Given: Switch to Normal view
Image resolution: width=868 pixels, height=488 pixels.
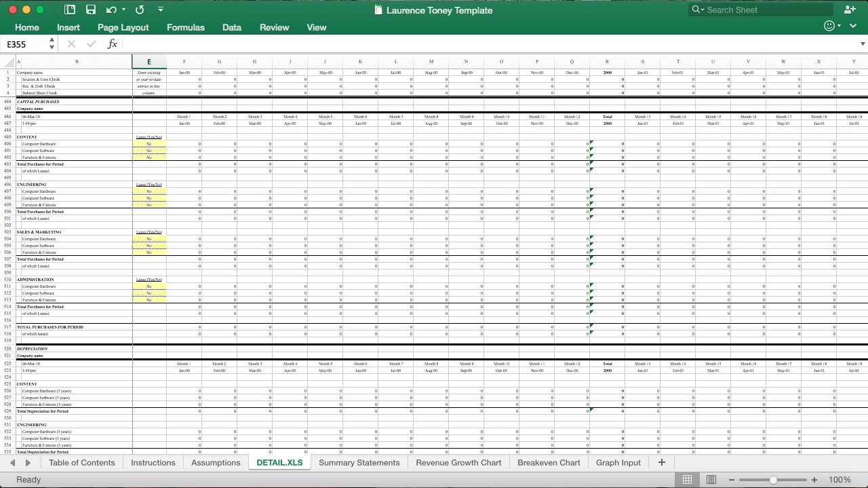Looking at the screenshot, I should coord(687,479).
